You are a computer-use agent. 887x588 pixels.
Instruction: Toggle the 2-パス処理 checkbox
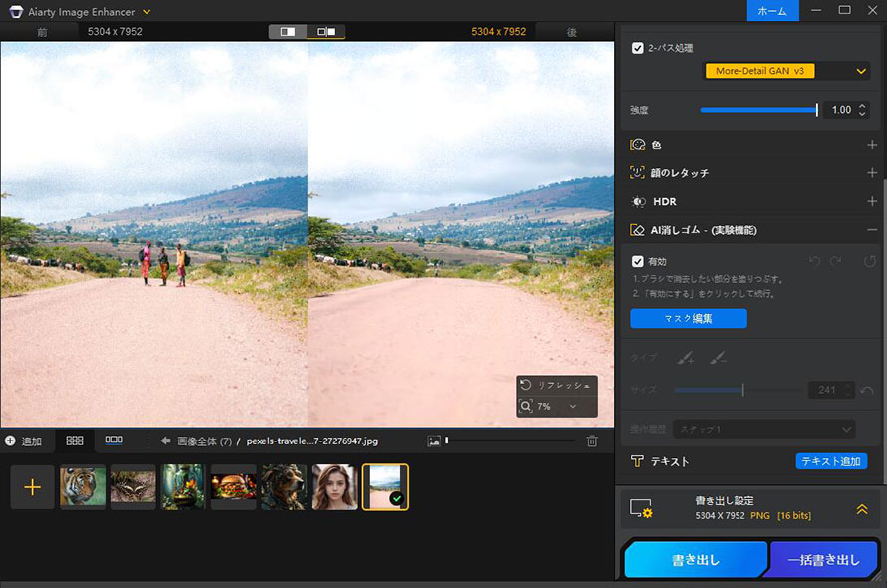[638, 48]
